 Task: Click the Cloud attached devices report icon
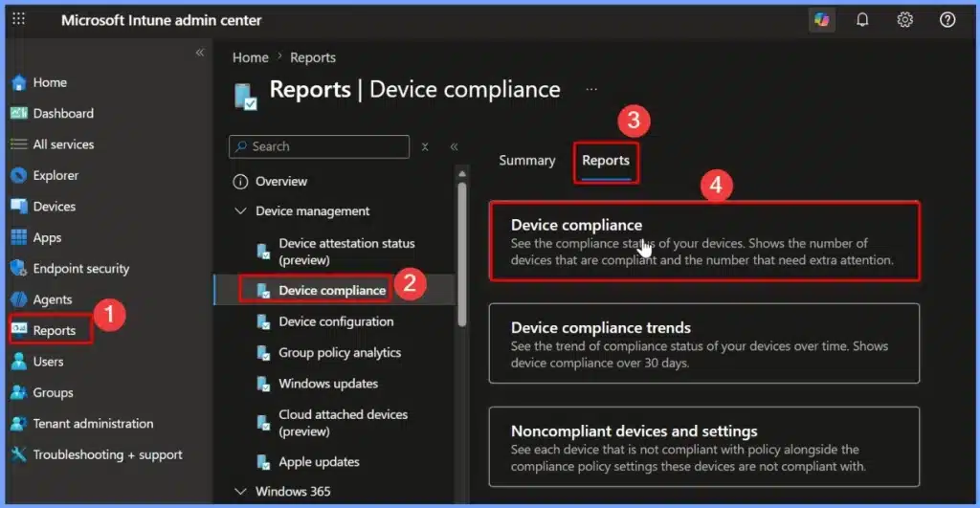coord(263,423)
